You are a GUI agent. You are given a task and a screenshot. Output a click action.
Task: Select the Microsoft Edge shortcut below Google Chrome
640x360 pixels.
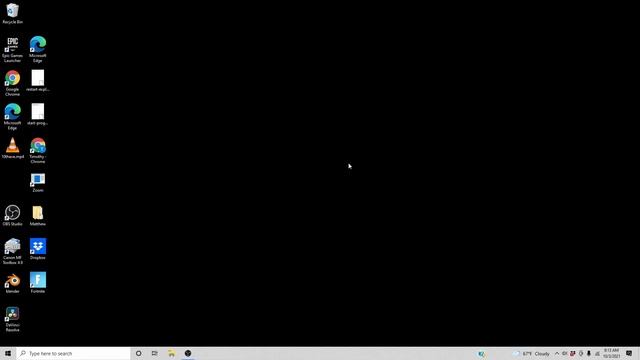click(x=12, y=117)
